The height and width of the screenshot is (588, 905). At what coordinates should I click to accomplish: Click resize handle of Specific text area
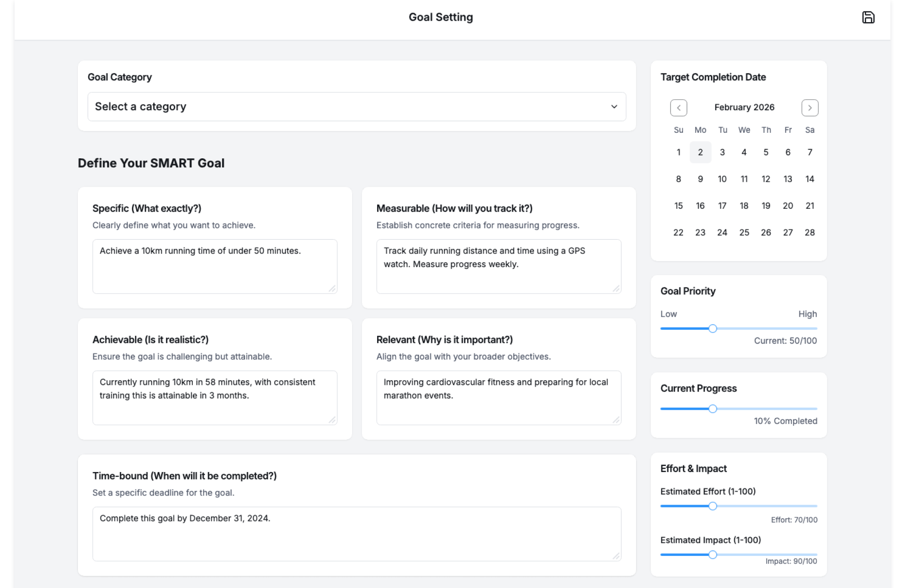[332, 289]
